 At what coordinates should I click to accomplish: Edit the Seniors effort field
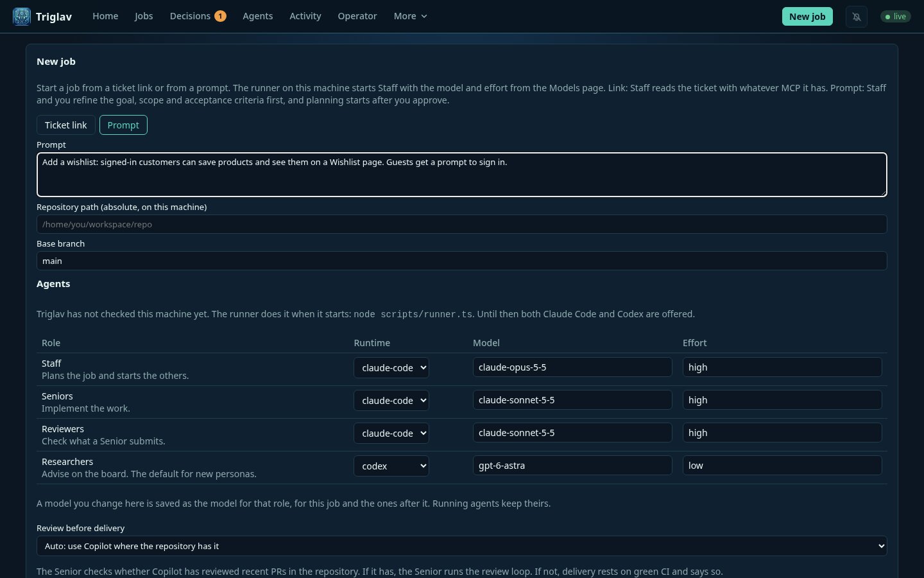point(782,400)
